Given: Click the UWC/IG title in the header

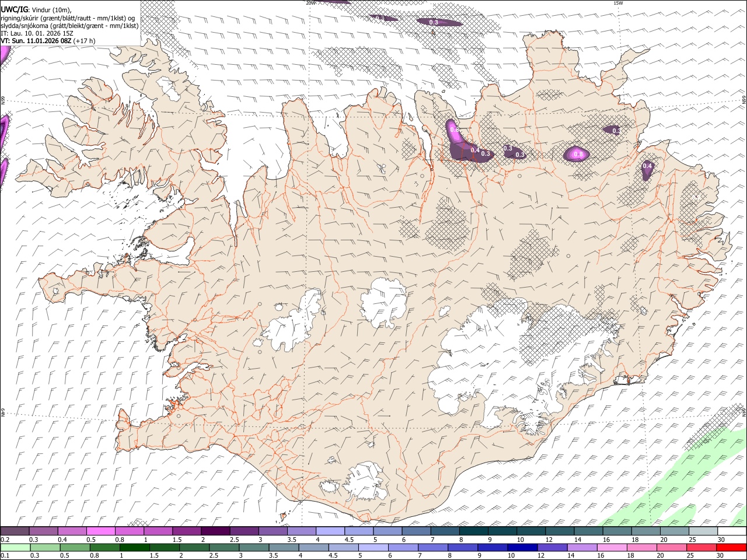Looking at the screenshot, I should pos(13,9).
